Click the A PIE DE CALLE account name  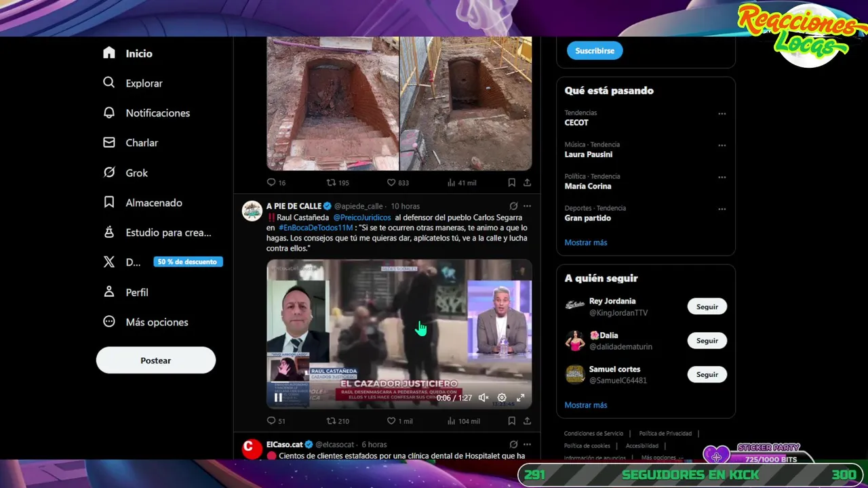[x=294, y=206]
